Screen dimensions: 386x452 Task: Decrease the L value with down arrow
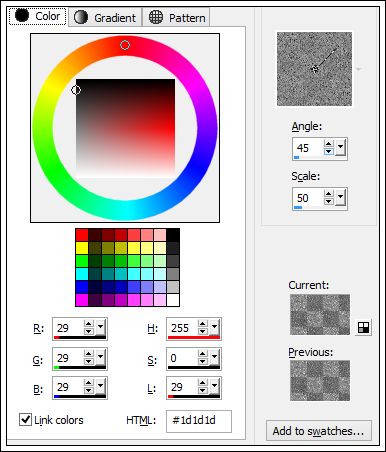pyautogui.click(x=203, y=390)
